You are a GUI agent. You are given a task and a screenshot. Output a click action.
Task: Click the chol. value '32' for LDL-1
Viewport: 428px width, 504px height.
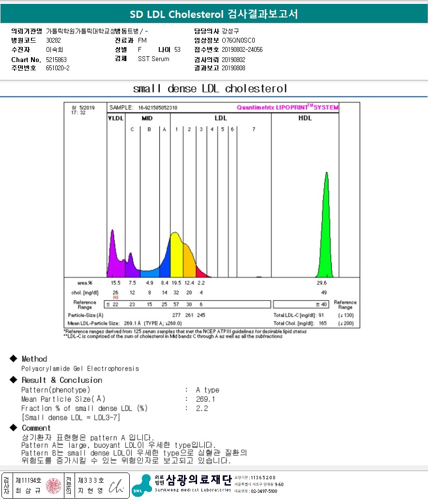(176, 293)
